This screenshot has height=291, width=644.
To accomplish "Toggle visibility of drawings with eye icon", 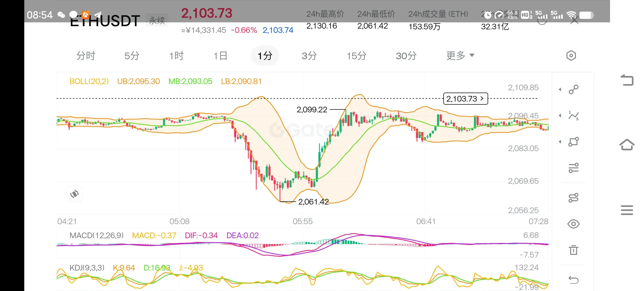I will (573, 224).
